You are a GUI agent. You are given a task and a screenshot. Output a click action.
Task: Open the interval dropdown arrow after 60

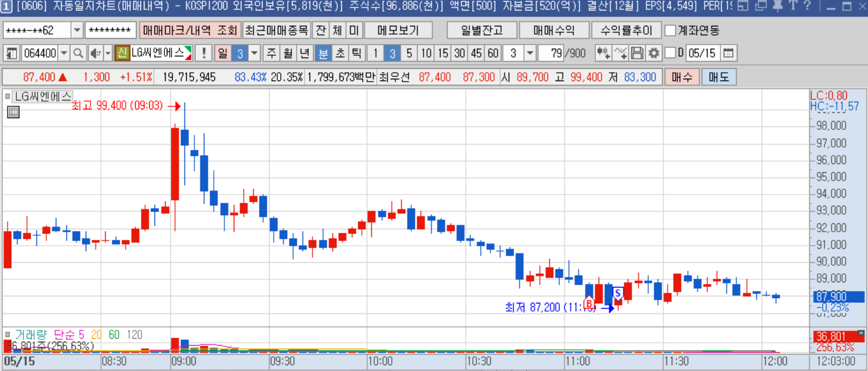(x=530, y=54)
